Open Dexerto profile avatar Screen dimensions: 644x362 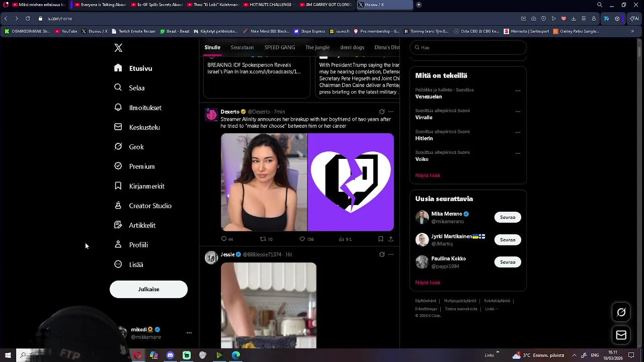point(211,115)
